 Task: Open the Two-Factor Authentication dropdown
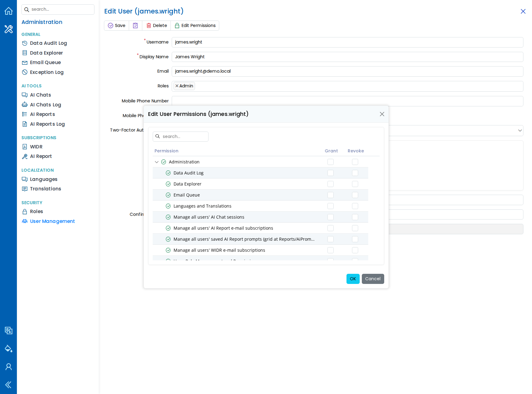tap(520, 130)
